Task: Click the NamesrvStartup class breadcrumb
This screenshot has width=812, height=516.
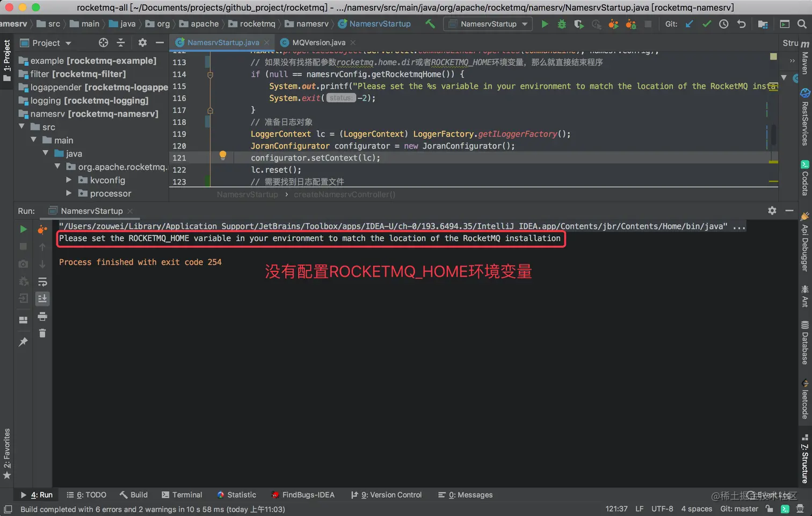Action: tap(374, 24)
